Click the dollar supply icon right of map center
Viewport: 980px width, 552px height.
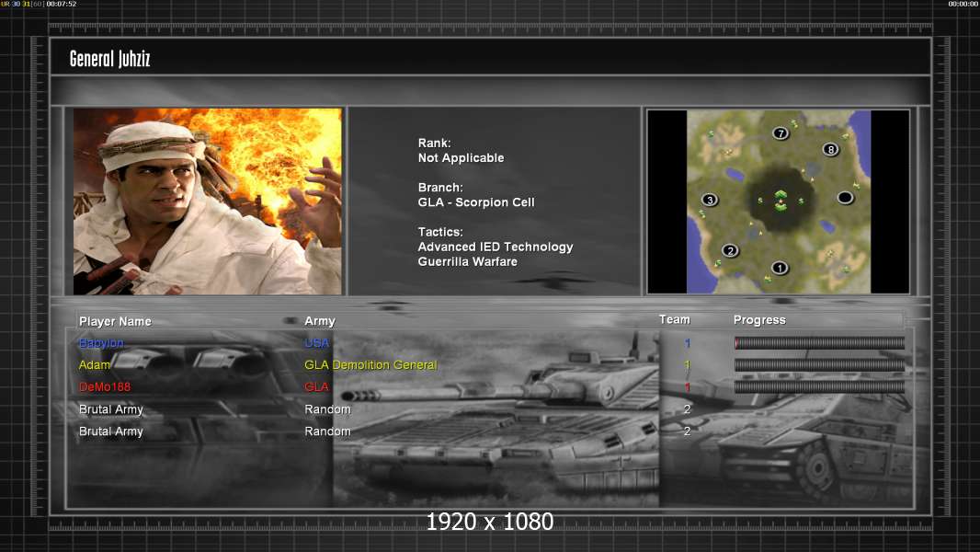(801, 201)
